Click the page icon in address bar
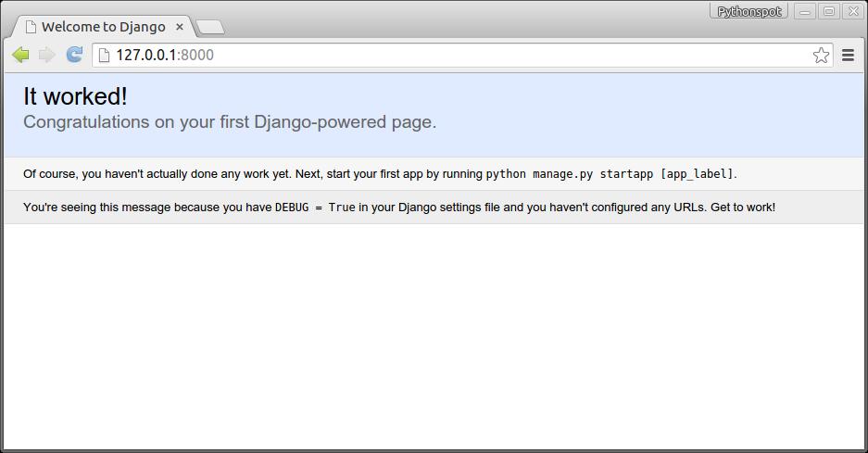Image resolution: width=868 pixels, height=453 pixels. click(104, 55)
